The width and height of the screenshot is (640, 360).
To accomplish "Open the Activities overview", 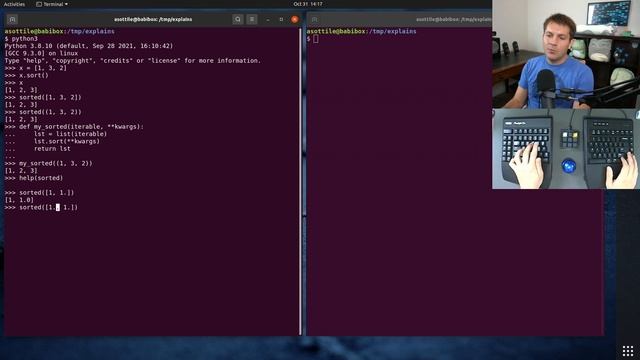I will (x=14, y=4).
